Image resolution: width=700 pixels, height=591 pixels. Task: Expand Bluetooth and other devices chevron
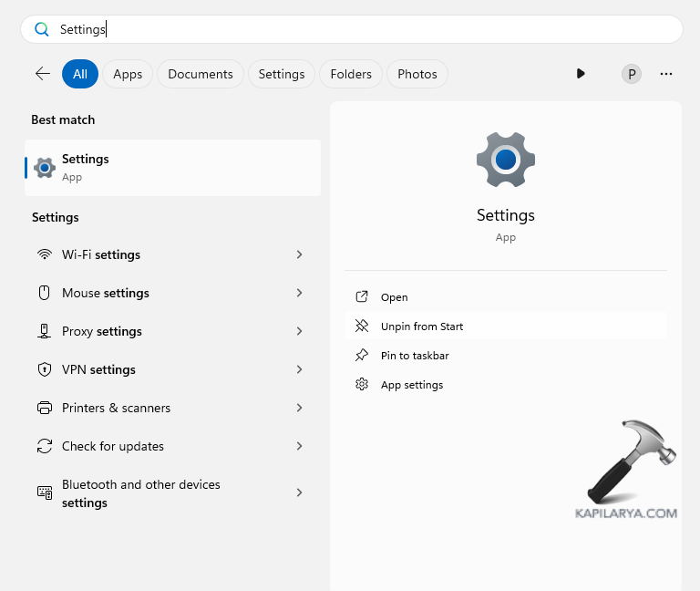(x=299, y=493)
